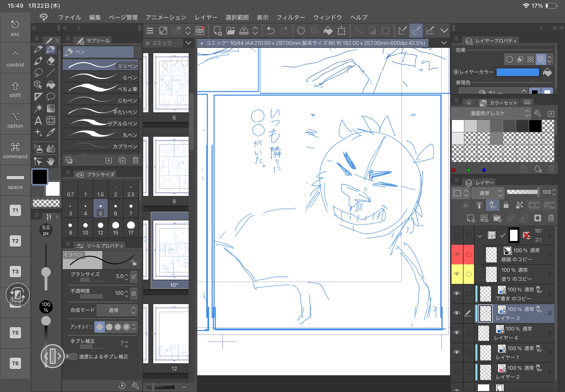Select the Text tool
The image size is (565, 392).
pyautogui.click(x=38, y=121)
